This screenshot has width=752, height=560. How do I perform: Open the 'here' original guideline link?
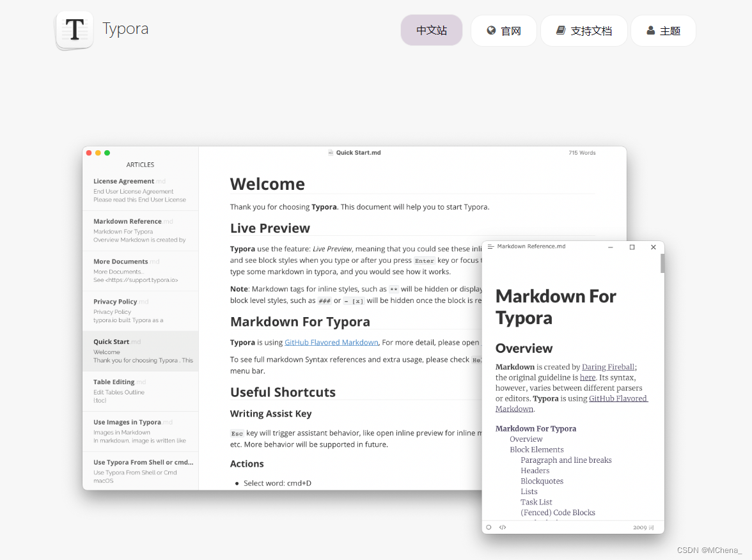coord(588,377)
